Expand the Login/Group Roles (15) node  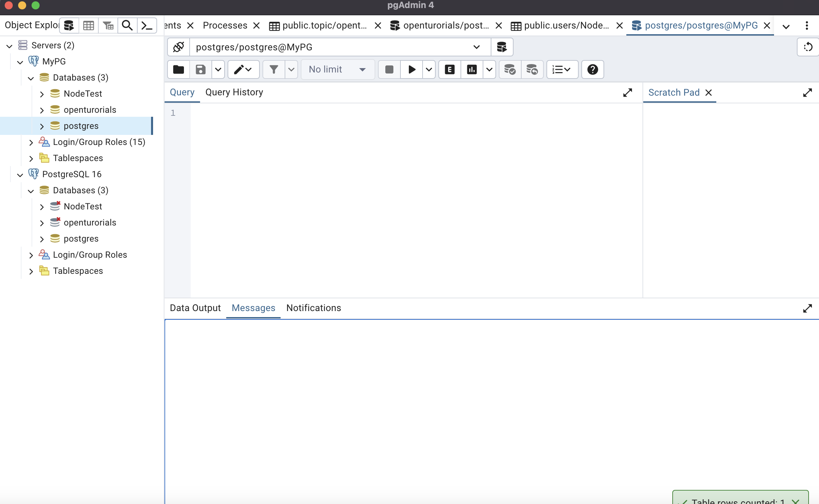tap(31, 142)
